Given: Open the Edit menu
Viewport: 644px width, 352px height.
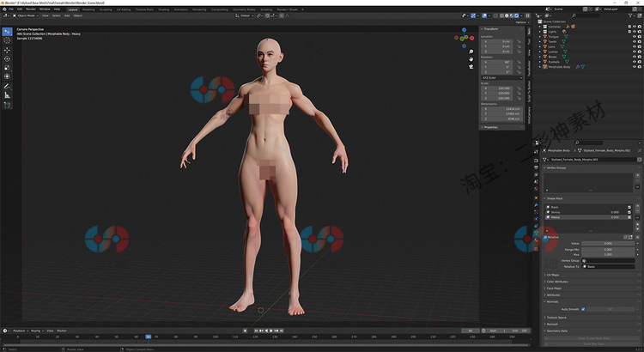Looking at the screenshot, I should tap(20, 9).
